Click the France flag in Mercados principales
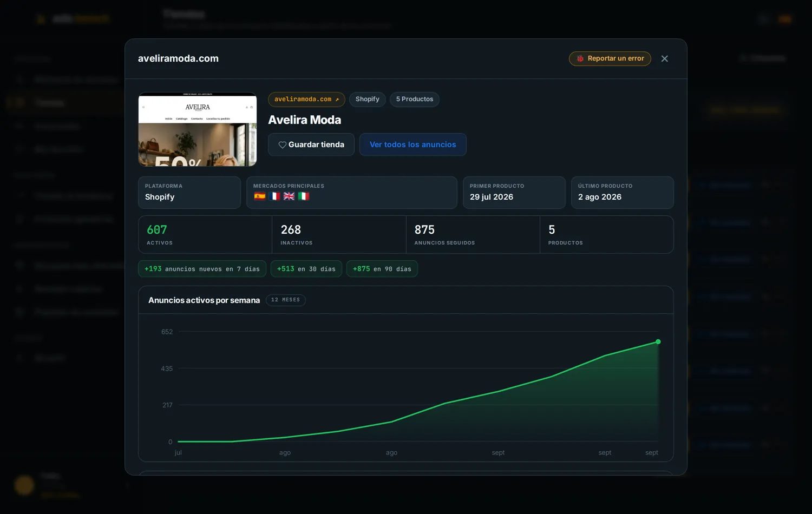The height and width of the screenshot is (514, 812). (x=274, y=196)
